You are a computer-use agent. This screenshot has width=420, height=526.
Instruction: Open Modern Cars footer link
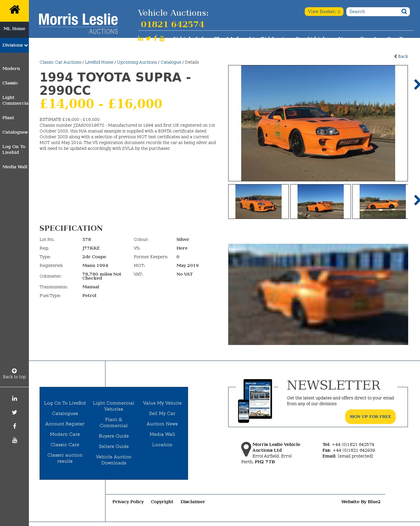tap(65, 434)
